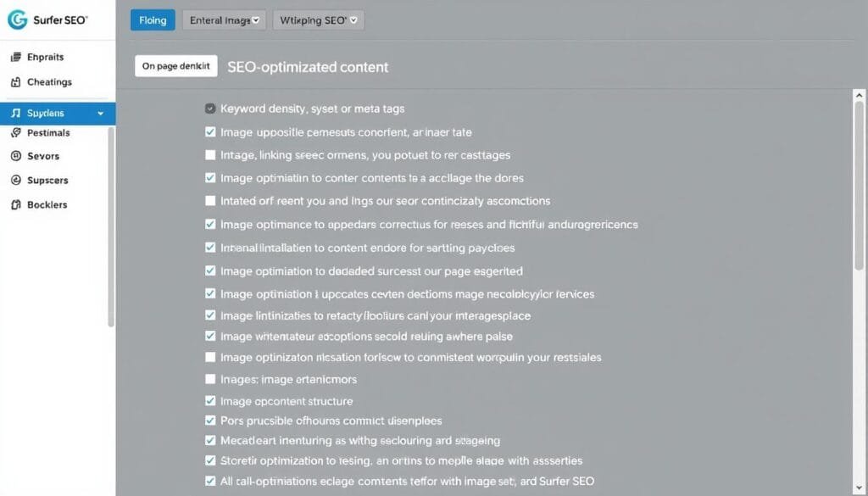Image resolution: width=868 pixels, height=496 pixels.
Task: Open the Enteral Image dropdown
Action: pos(225,20)
